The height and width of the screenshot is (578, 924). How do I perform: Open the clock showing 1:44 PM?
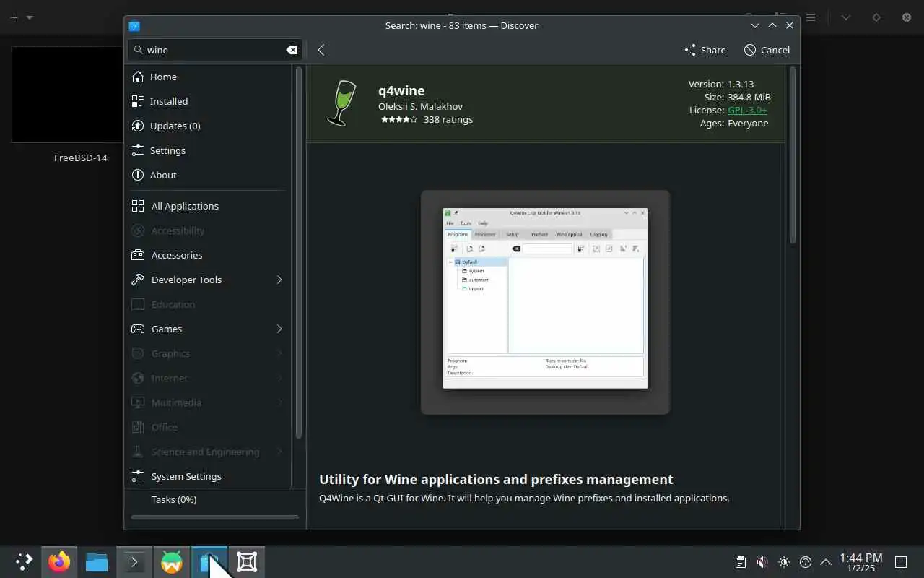point(860,562)
